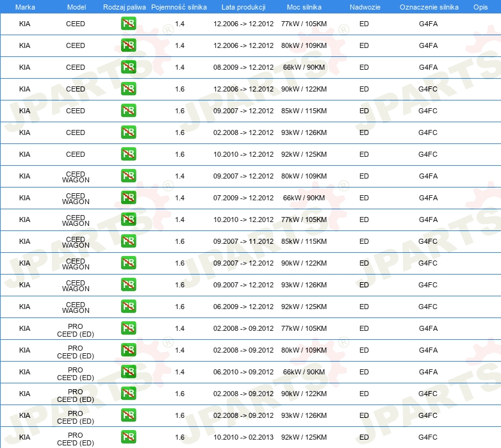The image size is (501, 448).
Task: Click fuel icon in PRO CEE'D 1.6 93kW/126KM row
Action: click(128, 416)
